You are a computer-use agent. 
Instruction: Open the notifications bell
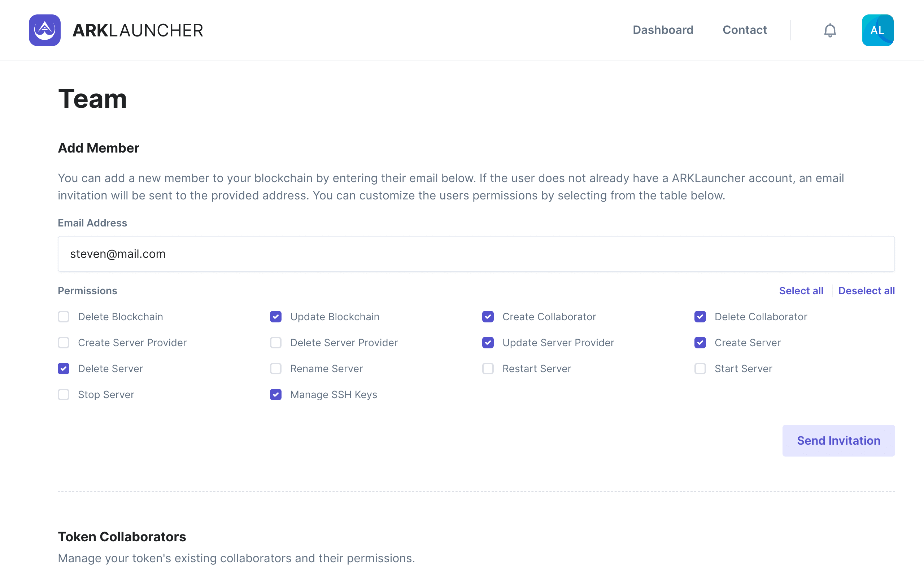pyautogui.click(x=830, y=30)
